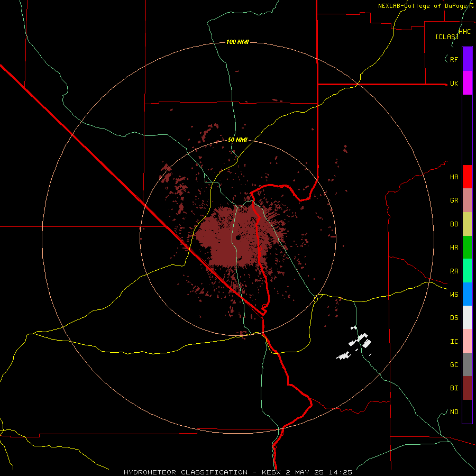Click the HA red legend swatch
This screenshot has height=476, width=476.
[x=467, y=177]
